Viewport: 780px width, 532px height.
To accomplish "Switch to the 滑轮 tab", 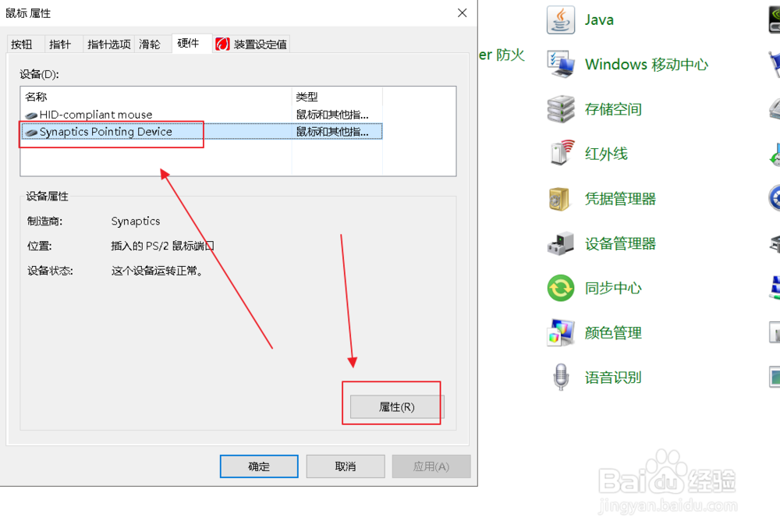I will point(150,44).
